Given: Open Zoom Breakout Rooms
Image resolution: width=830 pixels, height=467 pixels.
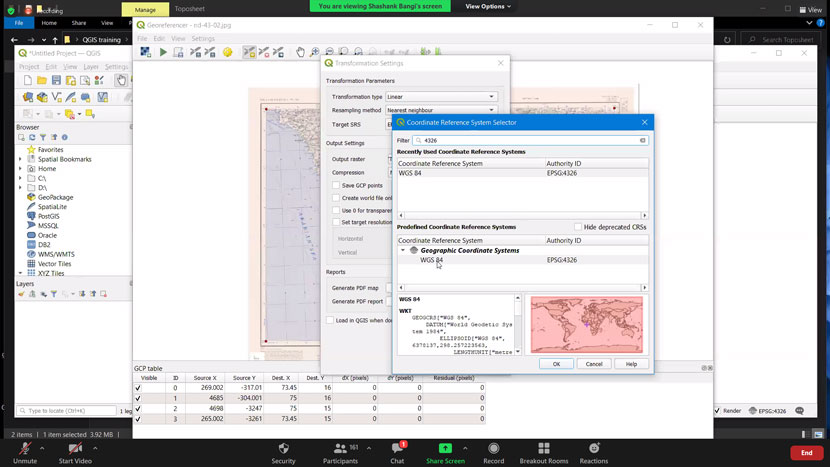Looking at the screenshot, I should coord(544,453).
